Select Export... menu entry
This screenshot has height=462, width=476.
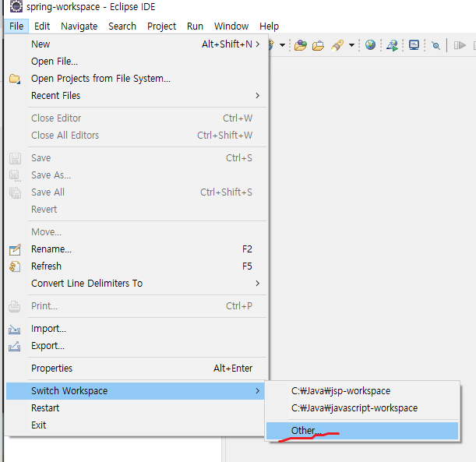click(x=136, y=346)
